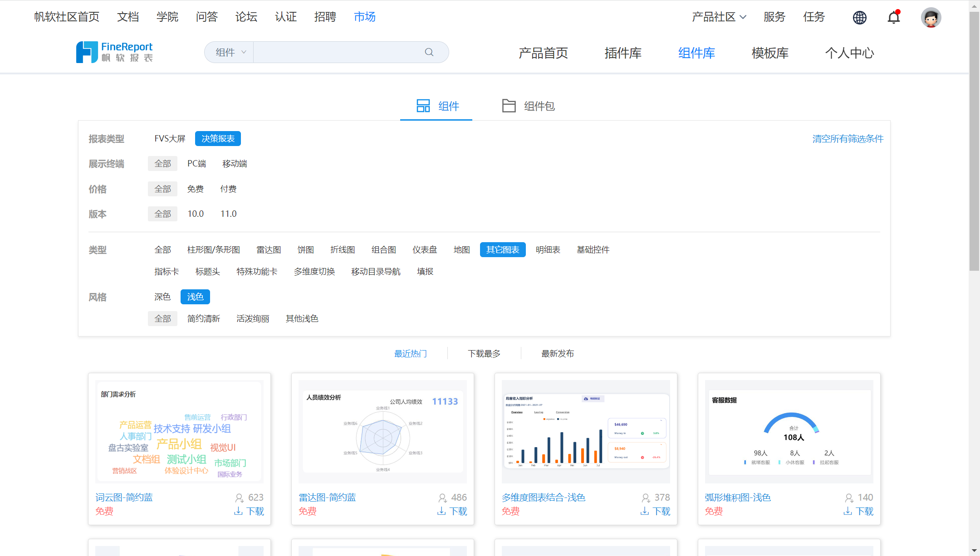Expand the 组件 search category dropdown
Image resolution: width=980 pixels, height=556 pixels.
(230, 52)
